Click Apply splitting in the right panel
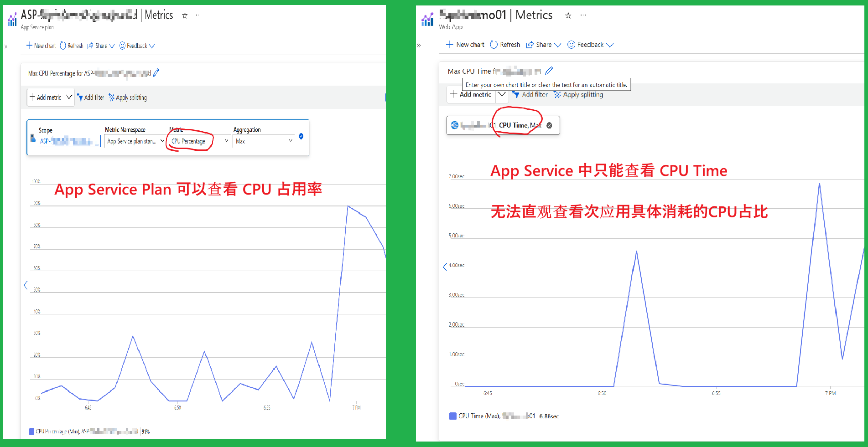The image size is (868, 447). [x=578, y=95]
